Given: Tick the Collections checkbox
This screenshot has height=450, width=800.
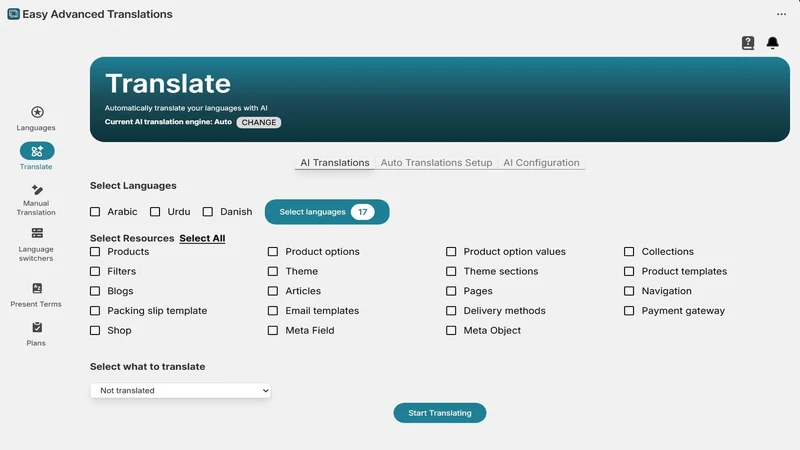Looking at the screenshot, I should (x=629, y=252).
